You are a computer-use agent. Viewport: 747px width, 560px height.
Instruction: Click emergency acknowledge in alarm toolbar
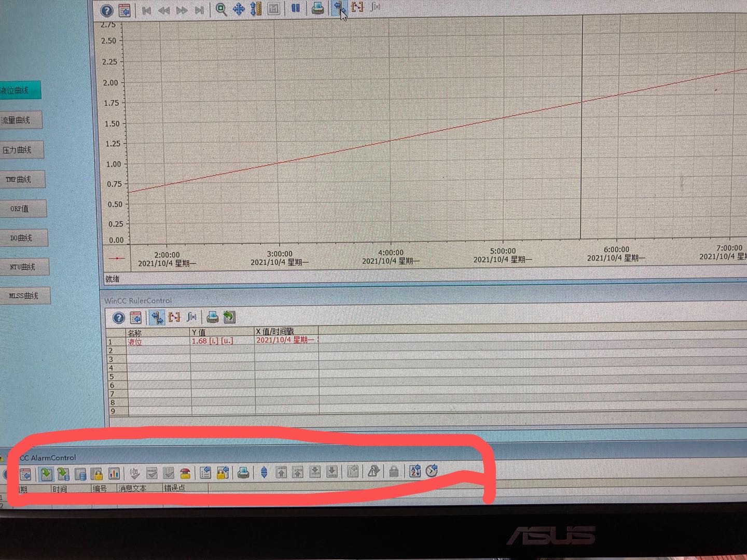[185, 473]
